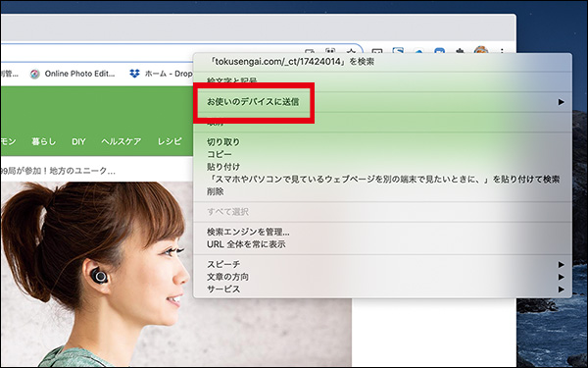Click すべて選択 in the context menu
Image resolution: width=588 pixels, height=368 pixels.
point(382,212)
